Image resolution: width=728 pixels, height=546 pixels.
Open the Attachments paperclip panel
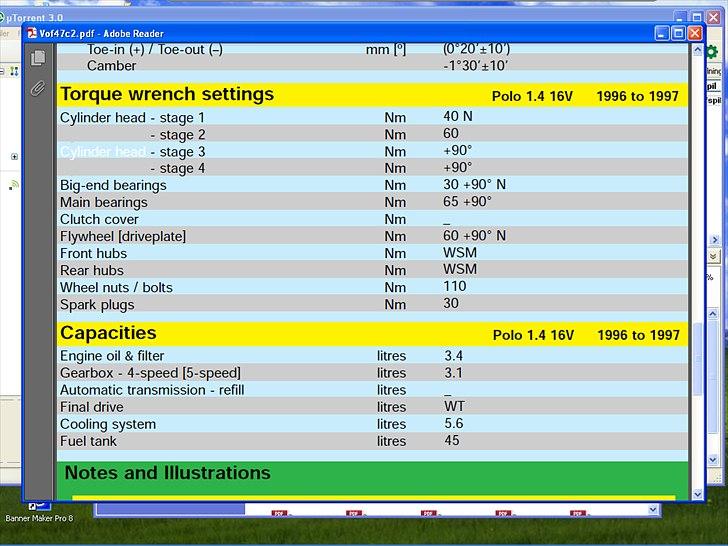click(39, 88)
